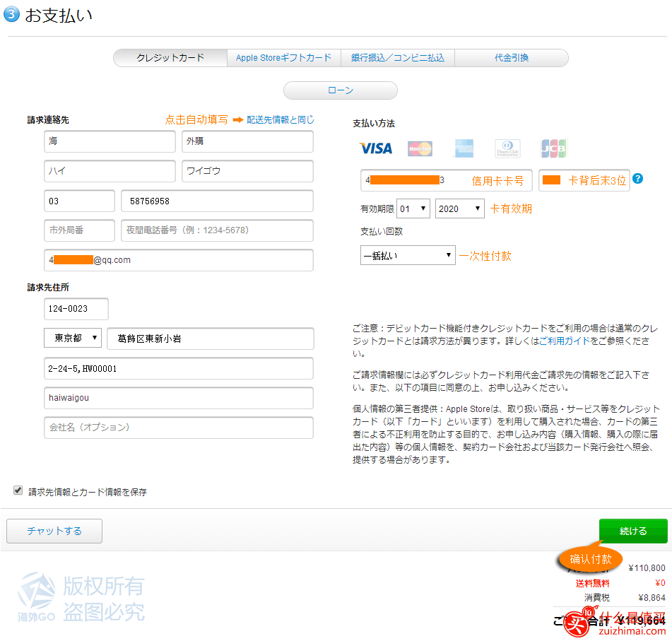Open the ご利用ガイド link

pos(565,341)
